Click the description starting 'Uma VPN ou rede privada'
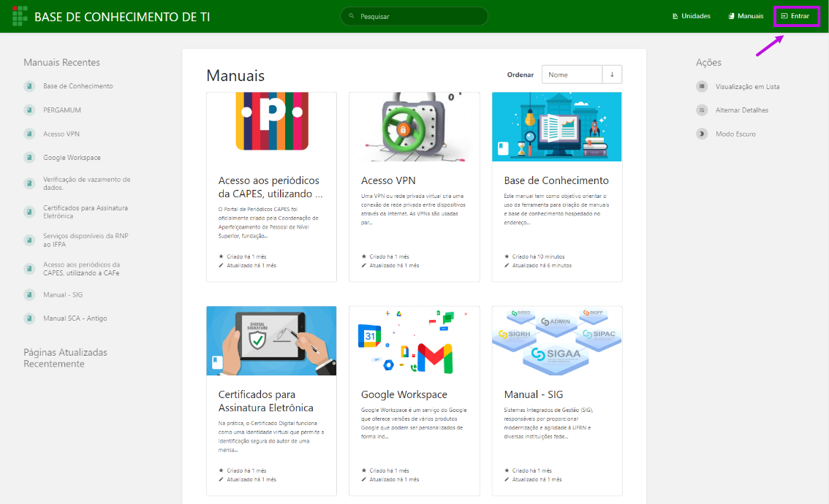The height and width of the screenshot is (504, 829). [414, 209]
